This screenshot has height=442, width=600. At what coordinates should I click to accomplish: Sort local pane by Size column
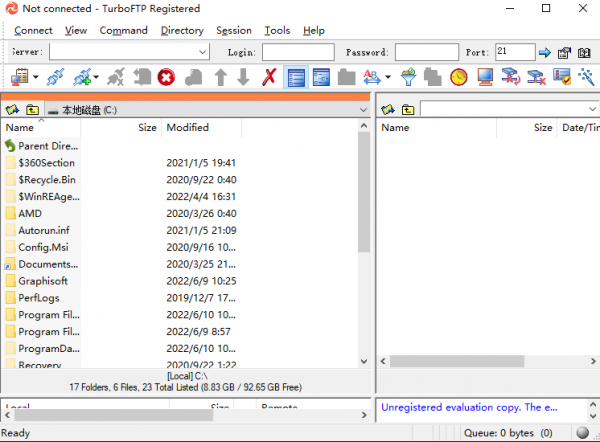coord(121,127)
